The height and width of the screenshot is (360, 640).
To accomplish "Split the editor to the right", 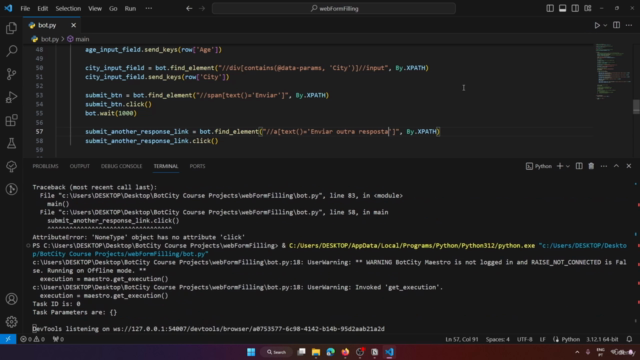I will (x=616, y=25).
